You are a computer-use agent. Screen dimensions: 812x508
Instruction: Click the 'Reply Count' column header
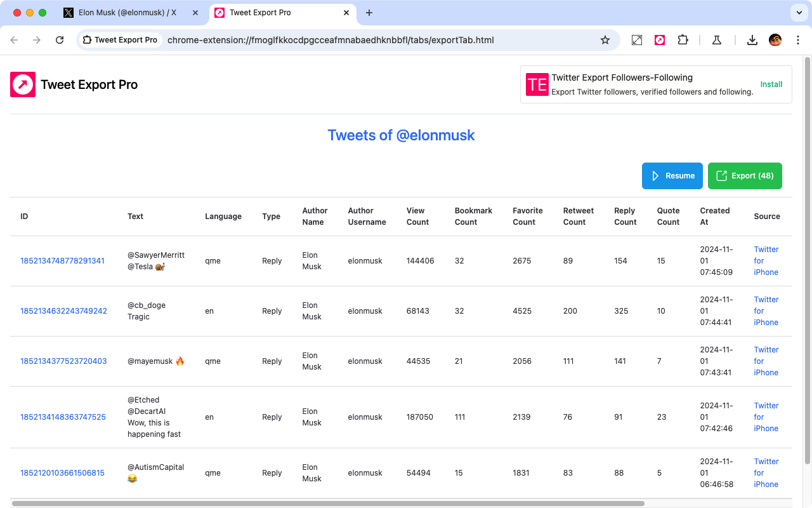[x=625, y=217]
